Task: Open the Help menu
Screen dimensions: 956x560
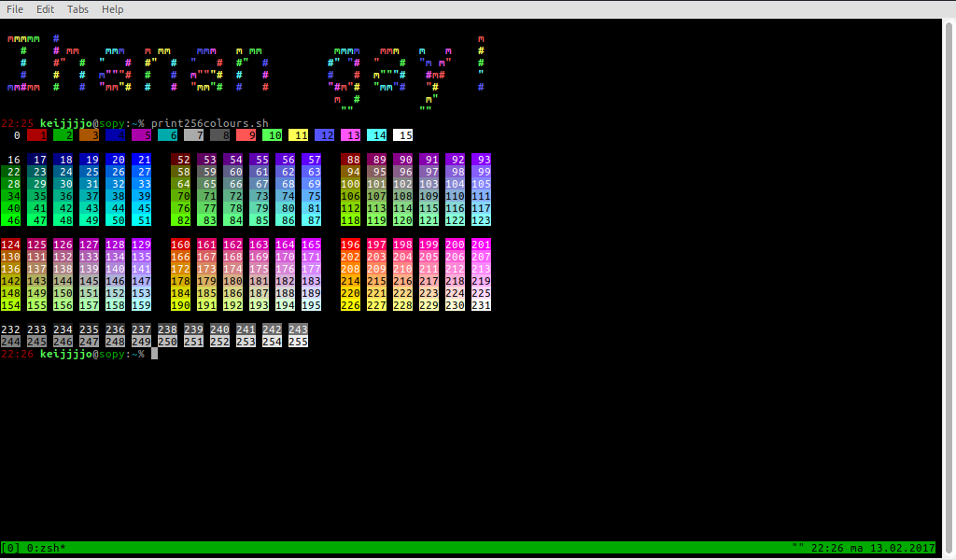Action: (x=112, y=9)
